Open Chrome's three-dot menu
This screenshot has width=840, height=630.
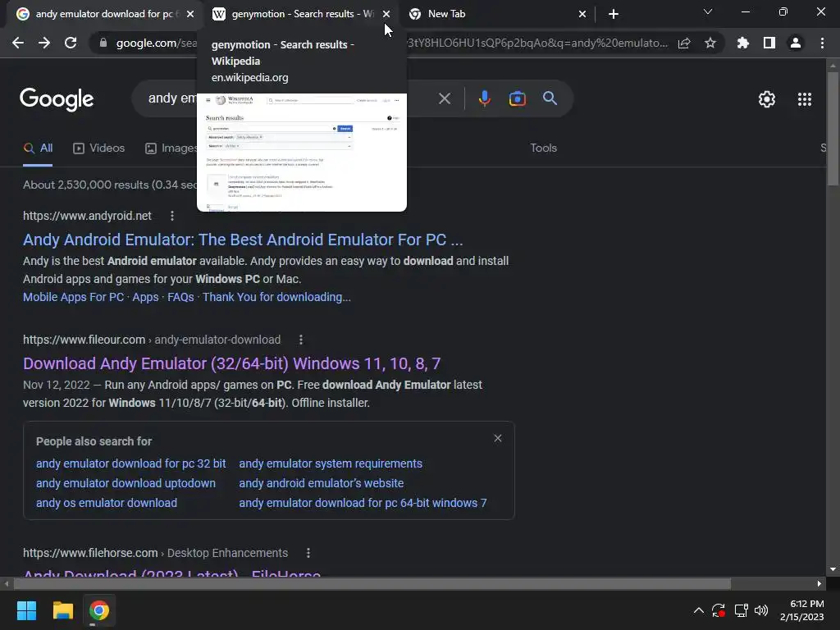pyautogui.click(x=822, y=43)
